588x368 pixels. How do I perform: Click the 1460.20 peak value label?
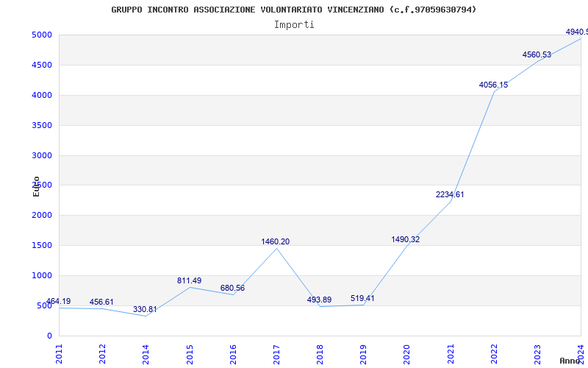point(275,241)
